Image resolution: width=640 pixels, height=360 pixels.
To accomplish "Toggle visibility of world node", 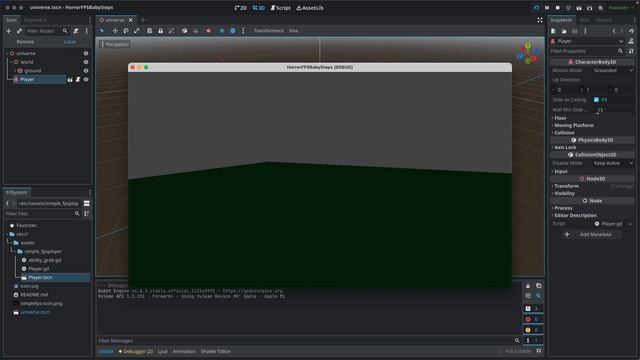I will point(86,62).
